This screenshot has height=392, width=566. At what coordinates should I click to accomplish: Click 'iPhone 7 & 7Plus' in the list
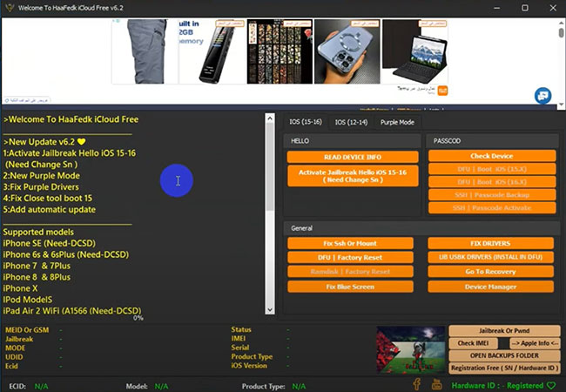37,266
